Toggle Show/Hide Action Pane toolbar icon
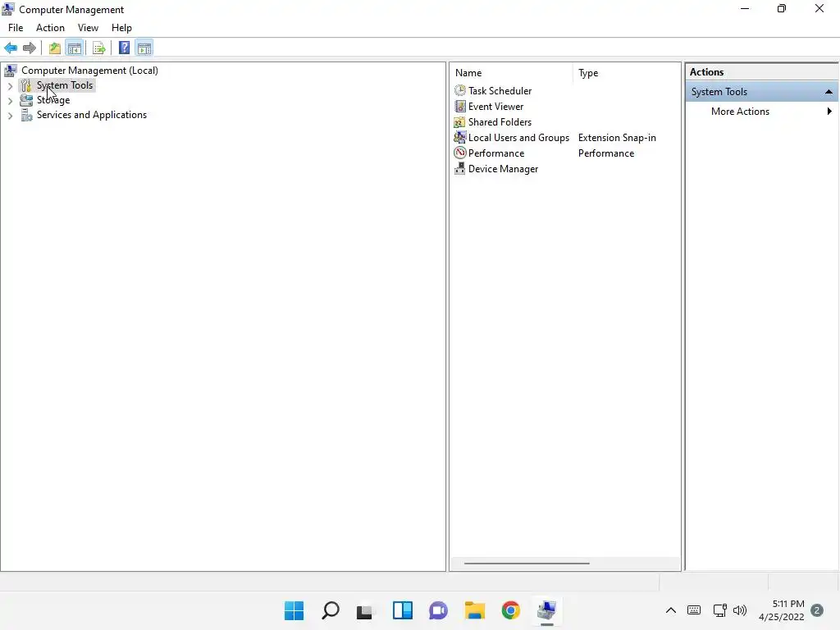The image size is (840, 630). coord(144,48)
